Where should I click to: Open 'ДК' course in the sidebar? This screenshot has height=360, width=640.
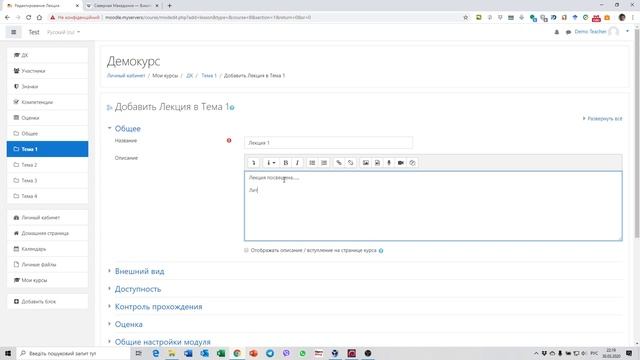(x=47, y=55)
